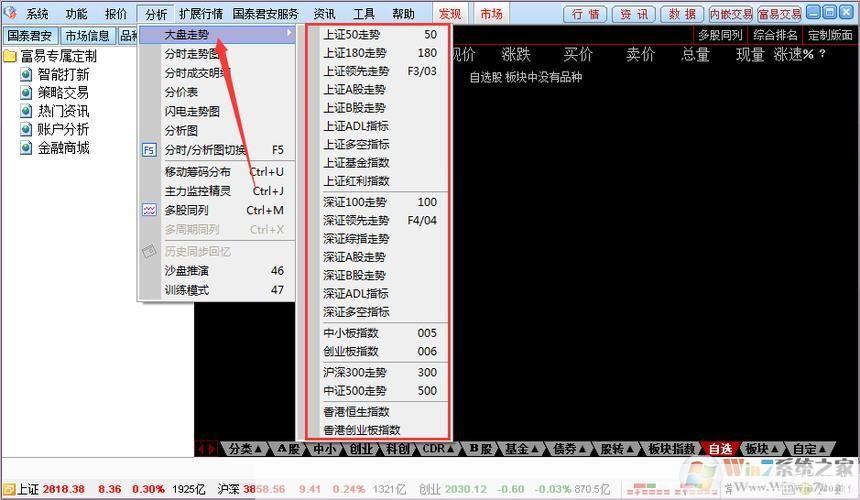Screen dimensions: 860x500
Task: Open the 帮助 menu
Action: (x=403, y=14)
